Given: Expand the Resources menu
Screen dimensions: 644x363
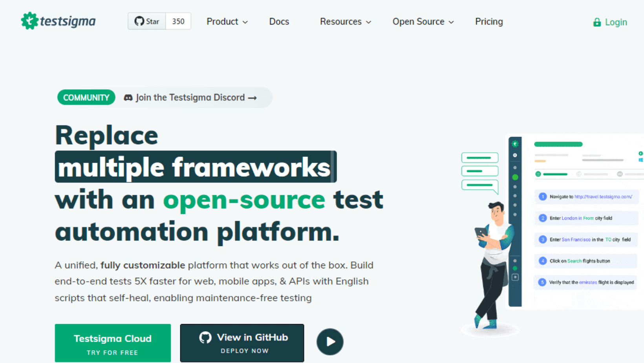Looking at the screenshot, I should [x=345, y=22].
